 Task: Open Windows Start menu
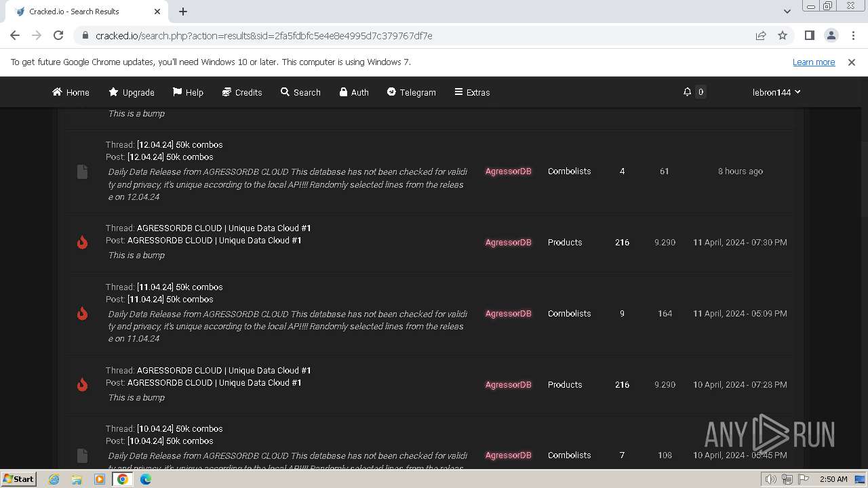pyautogui.click(x=18, y=479)
